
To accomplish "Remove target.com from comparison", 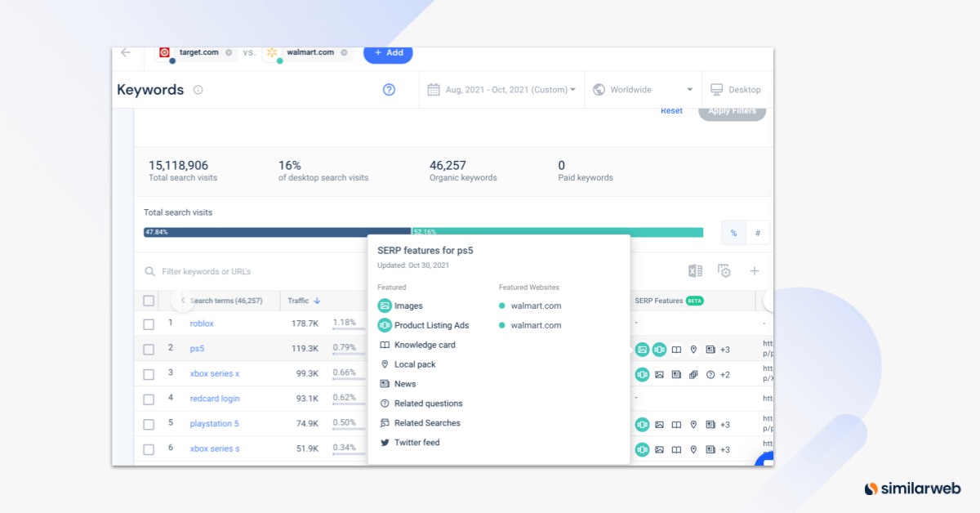I will (x=229, y=53).
